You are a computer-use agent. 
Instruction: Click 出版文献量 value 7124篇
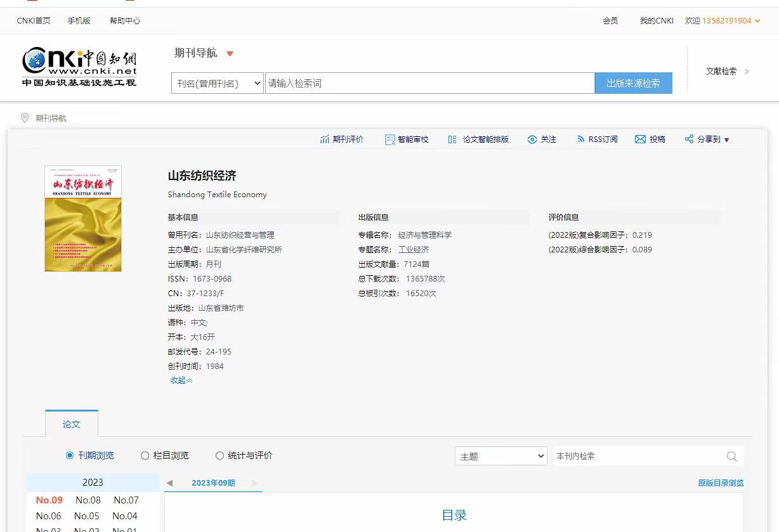(417, 264)
